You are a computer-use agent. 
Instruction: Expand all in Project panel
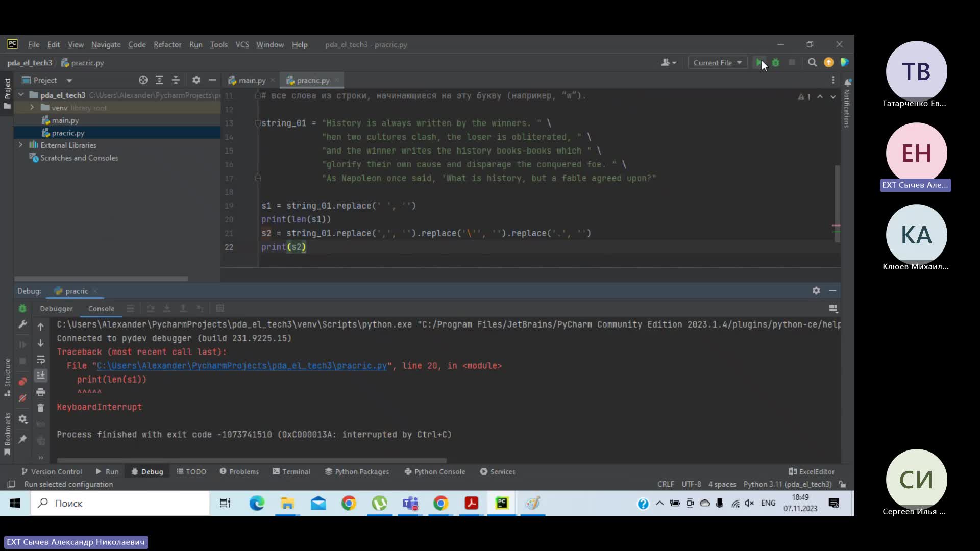159,80
